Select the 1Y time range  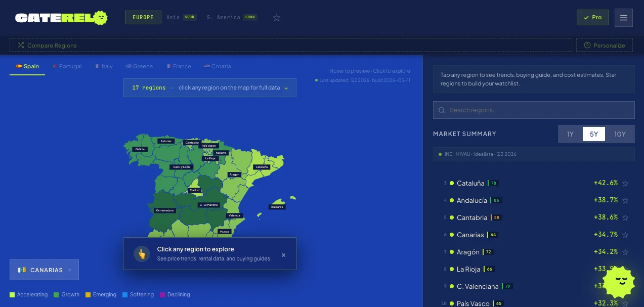pyautogui.click(x=570, y=134)
